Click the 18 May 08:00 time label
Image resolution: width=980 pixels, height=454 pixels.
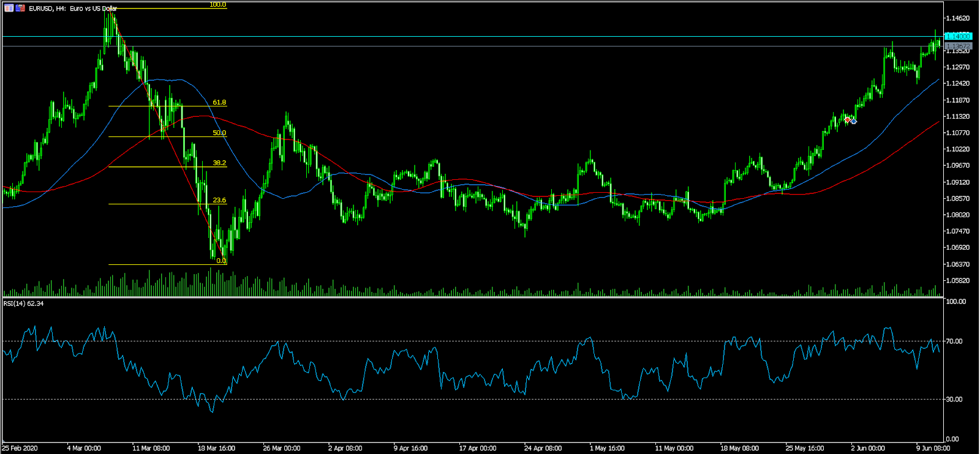click(x=739, y=448)
